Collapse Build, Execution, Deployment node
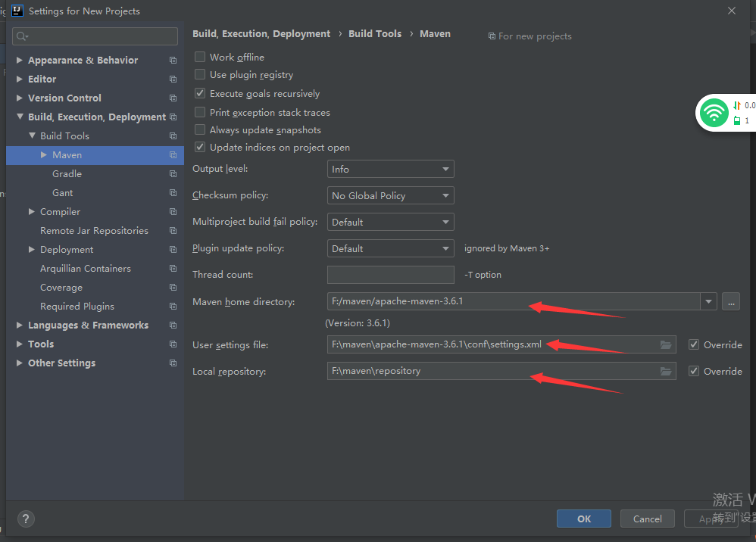 pyautogui.click(x=20, y=117)
